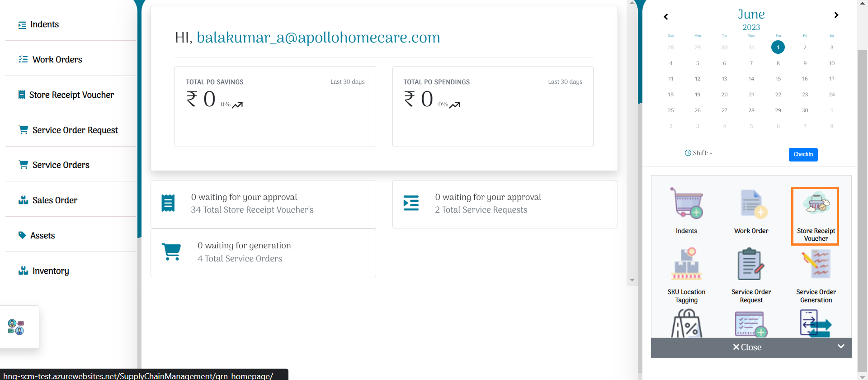Select June 1 on the calendar

(x=778, y=47)
